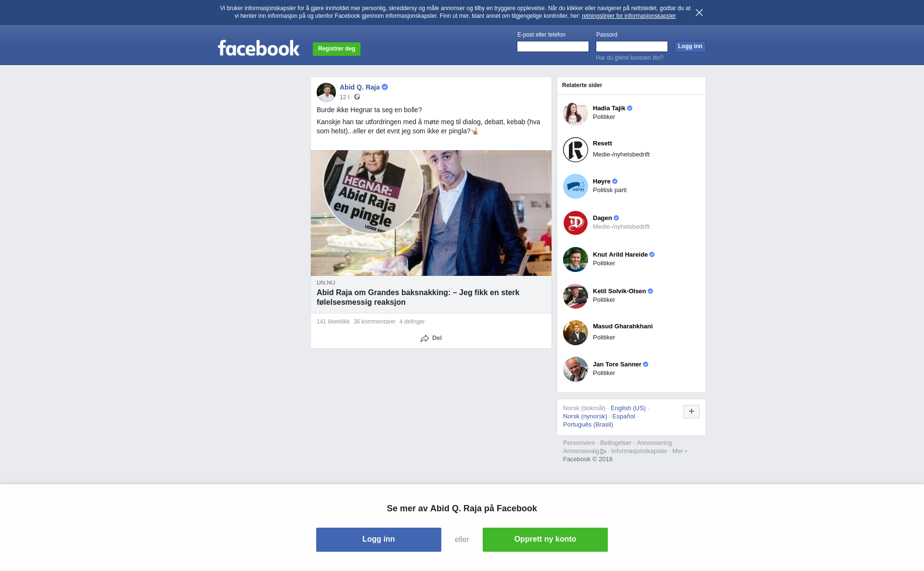This screenshot has height=571, width=924.
Task: Close the cookie notice banner
Action: click(x=699, y=13)
